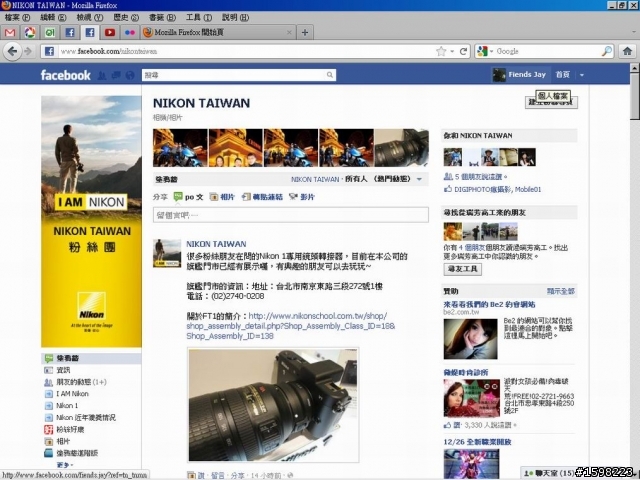Go back with the back arrow
Screen dimensions: 640x480
pyautogui.click(x=12, y=51)
